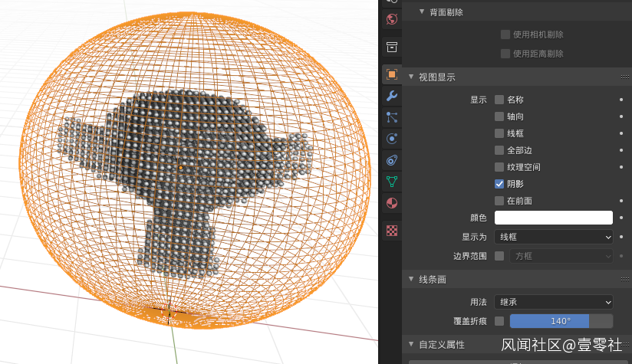Screen dimensions: 632x364
Task: Open the 方框 bounds type dropdown
Action: 561,256
